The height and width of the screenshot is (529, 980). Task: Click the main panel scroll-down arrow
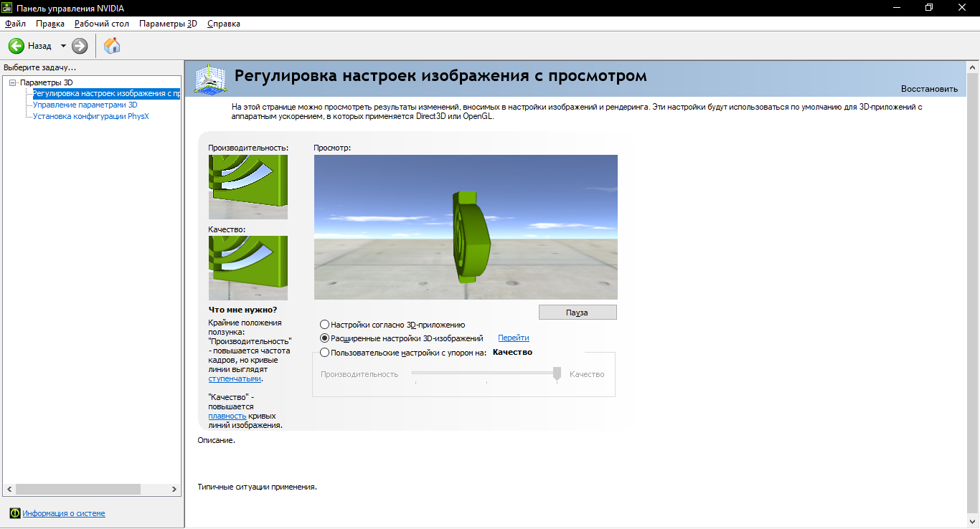[x=973, y=521]
